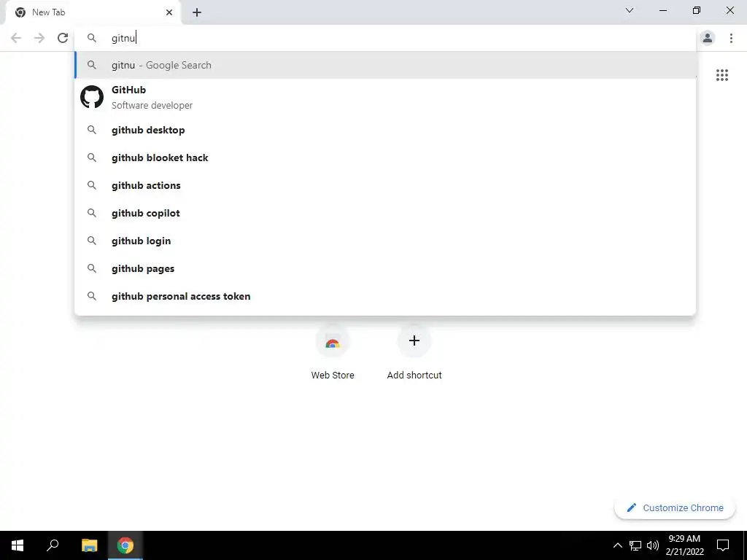The width and height of the screenshot is (747, 560).
Task: Open a new tab with plus icon
Action: coord(197,12)
